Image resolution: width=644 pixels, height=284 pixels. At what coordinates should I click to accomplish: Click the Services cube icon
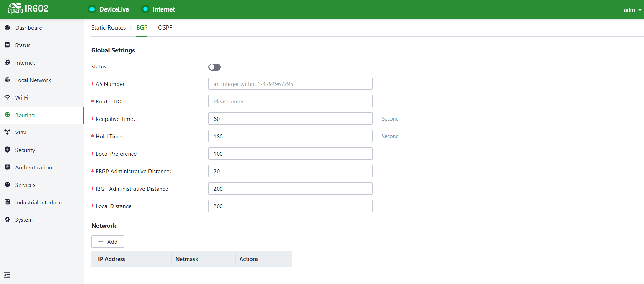coord(7,184)
